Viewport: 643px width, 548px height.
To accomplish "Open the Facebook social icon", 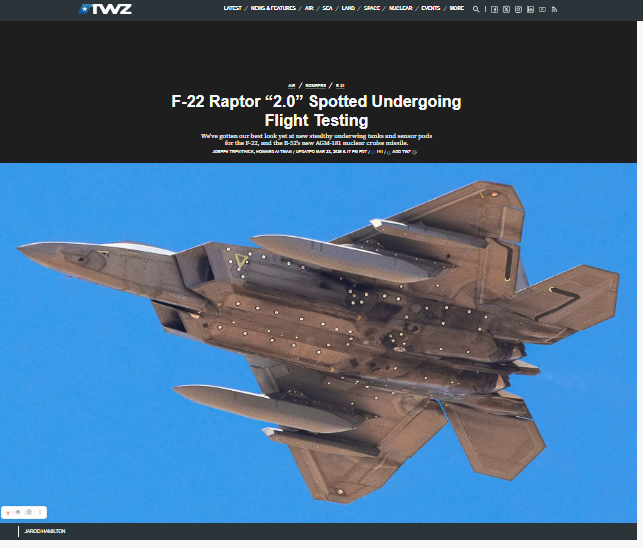I will click(495, 9).
